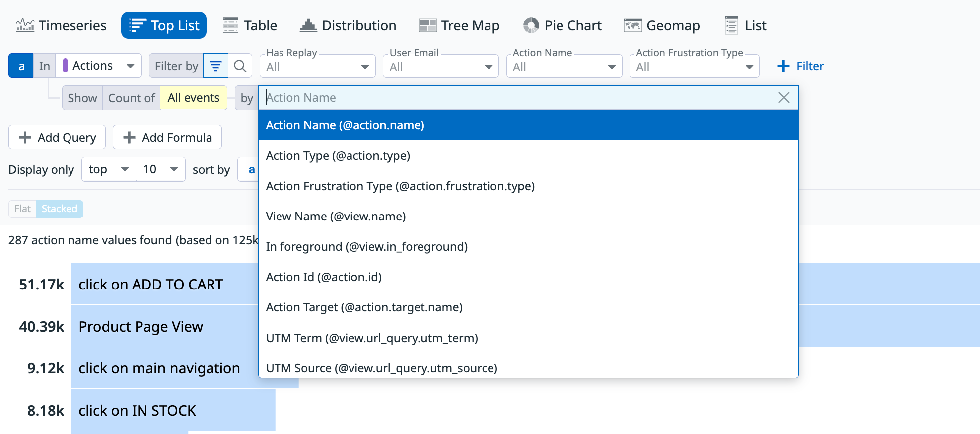The image size is (980, 434).
Task: Select Action Type (@action.type) option
Action: click(338, 156)
